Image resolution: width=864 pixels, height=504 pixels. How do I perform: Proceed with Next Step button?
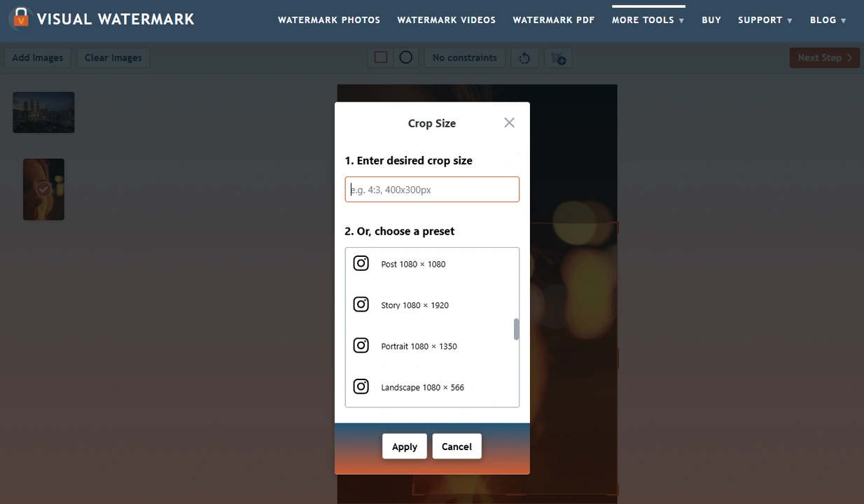(825, 58)
